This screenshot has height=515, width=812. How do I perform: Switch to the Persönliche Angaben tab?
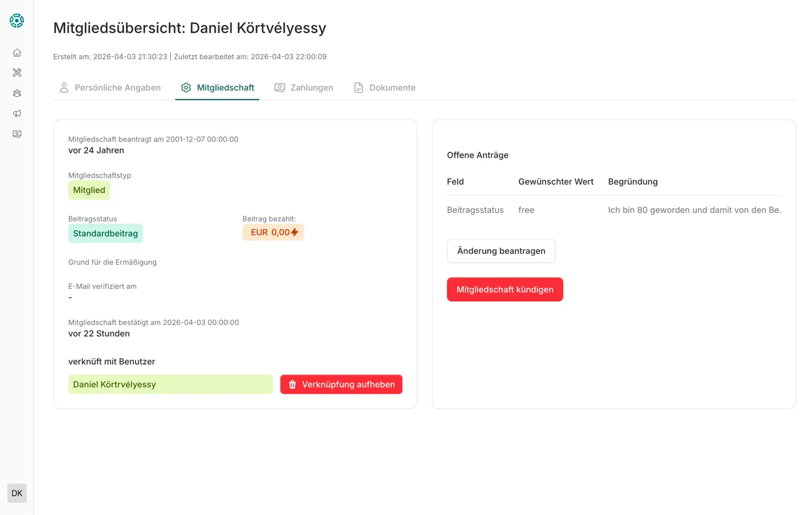(110, 87)
